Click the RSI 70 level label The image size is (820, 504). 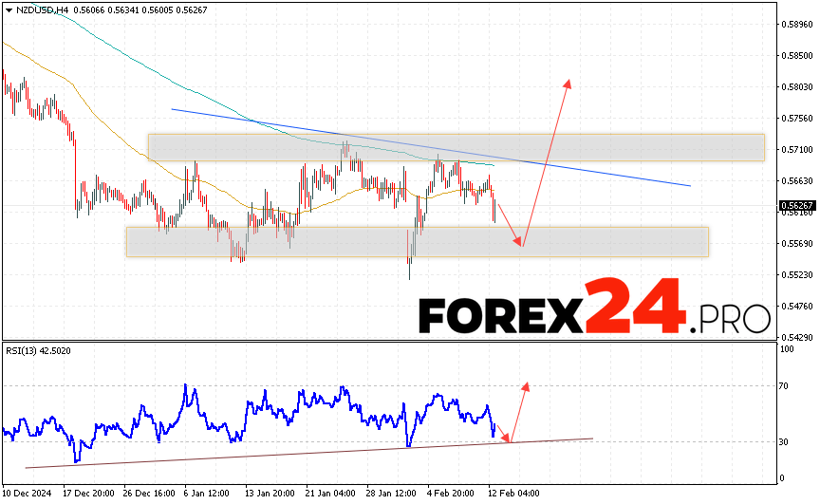tap(785, 386)
